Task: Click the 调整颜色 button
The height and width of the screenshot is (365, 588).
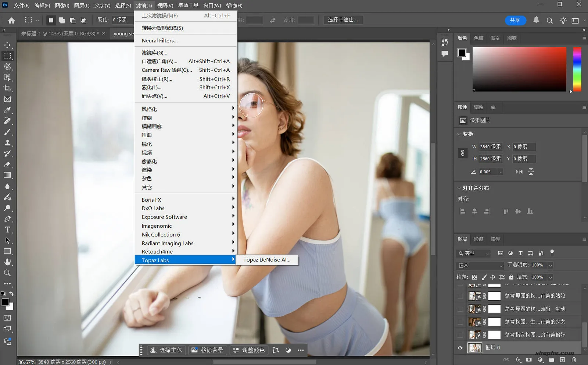Action: pos(249,350)
